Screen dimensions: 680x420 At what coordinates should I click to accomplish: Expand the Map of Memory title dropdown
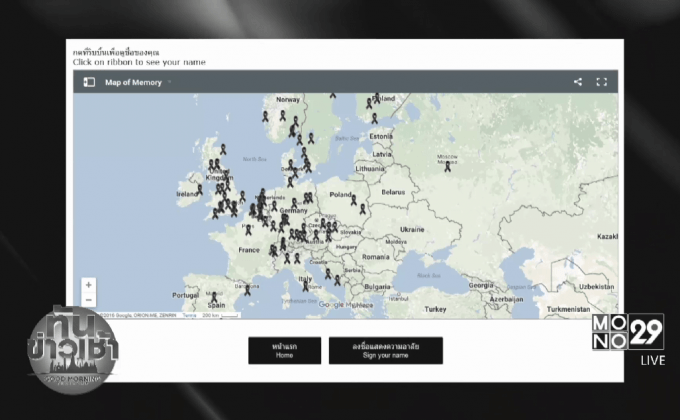(x=170, y=82)
